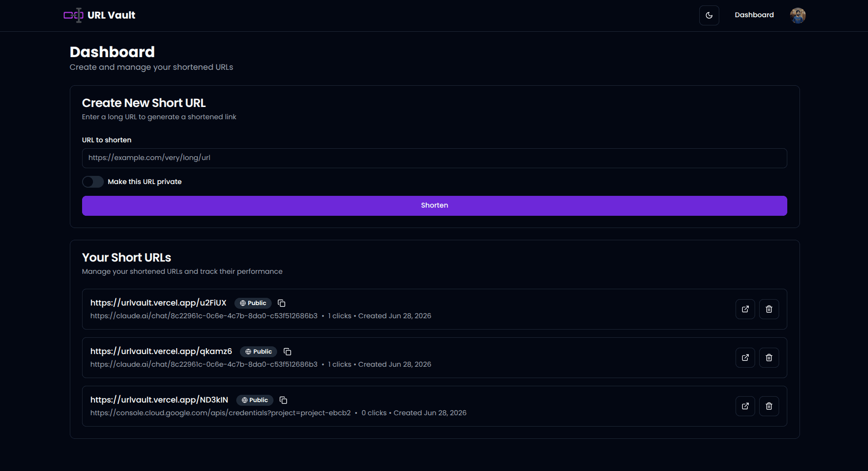Click the console.cloud.google.com destination URL
868x471 pixels.
tap(220, 413)
